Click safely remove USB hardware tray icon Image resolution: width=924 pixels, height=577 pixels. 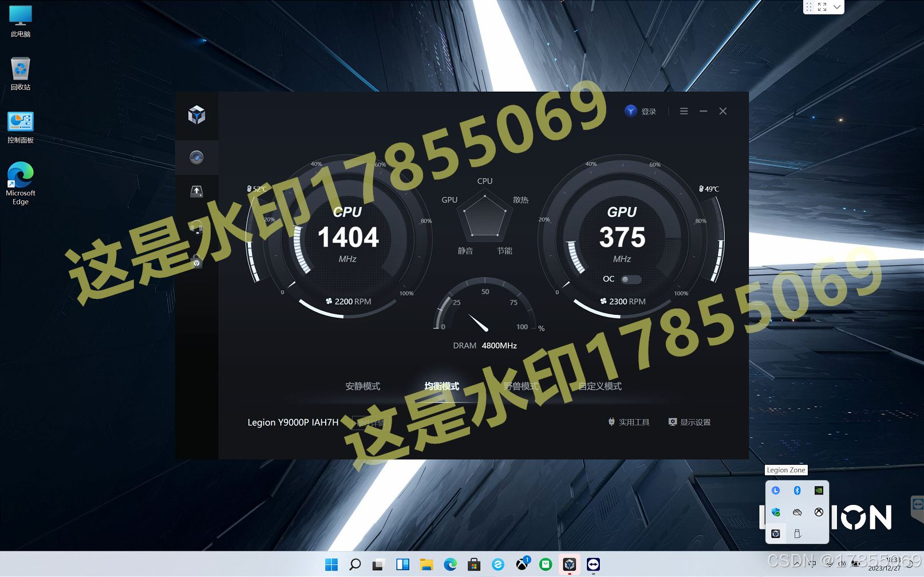pyautogui.click(x=797, y=533)
